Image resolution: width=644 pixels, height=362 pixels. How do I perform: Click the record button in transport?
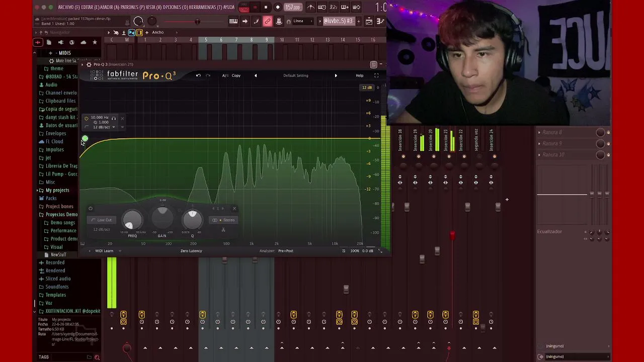[x=278, y=7]
